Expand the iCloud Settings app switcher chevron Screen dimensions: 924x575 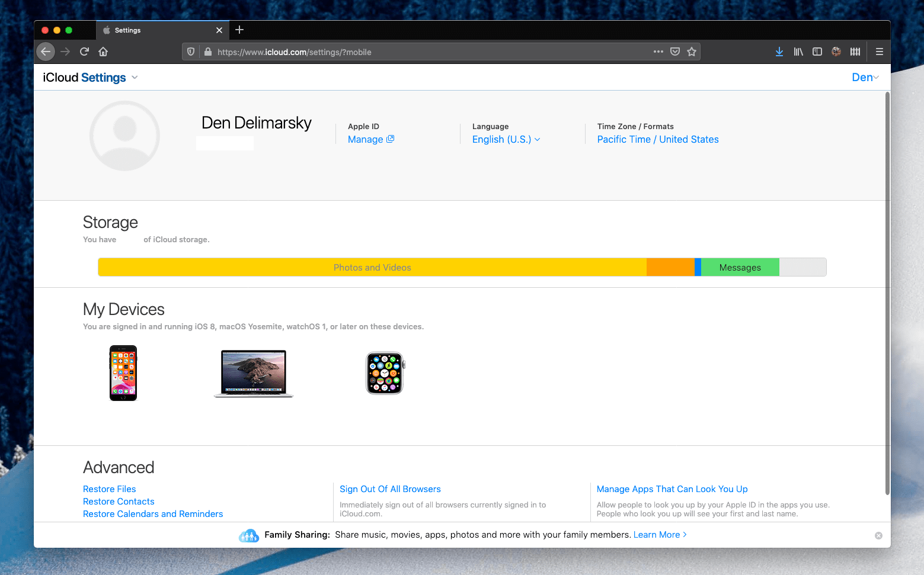135,78
